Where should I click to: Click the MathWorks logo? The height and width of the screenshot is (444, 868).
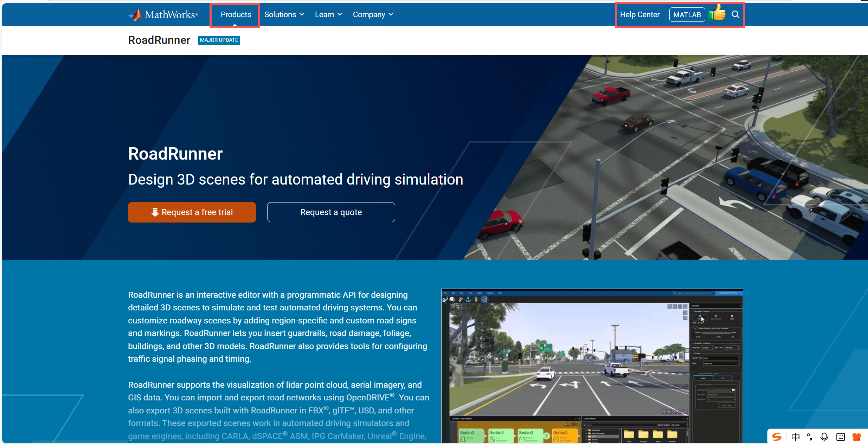point(163,15)
